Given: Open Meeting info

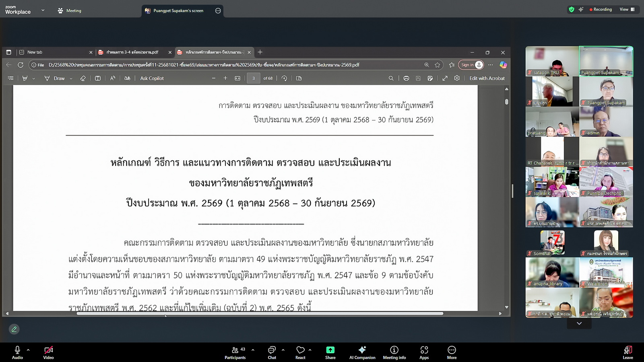Looking at the screenshot, I should [394, 352].
